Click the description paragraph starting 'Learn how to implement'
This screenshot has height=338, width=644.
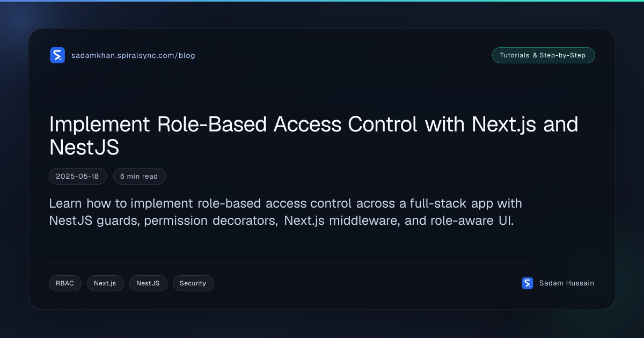point(286,212)
